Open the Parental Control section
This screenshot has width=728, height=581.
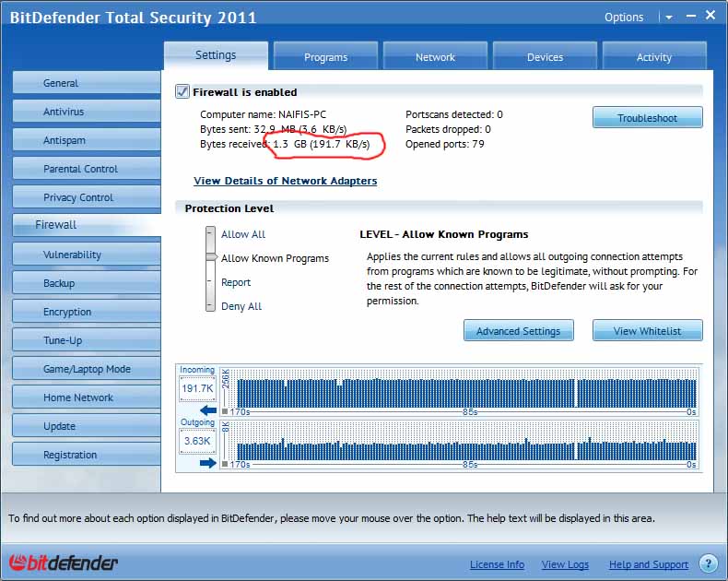tap(87, 169)
